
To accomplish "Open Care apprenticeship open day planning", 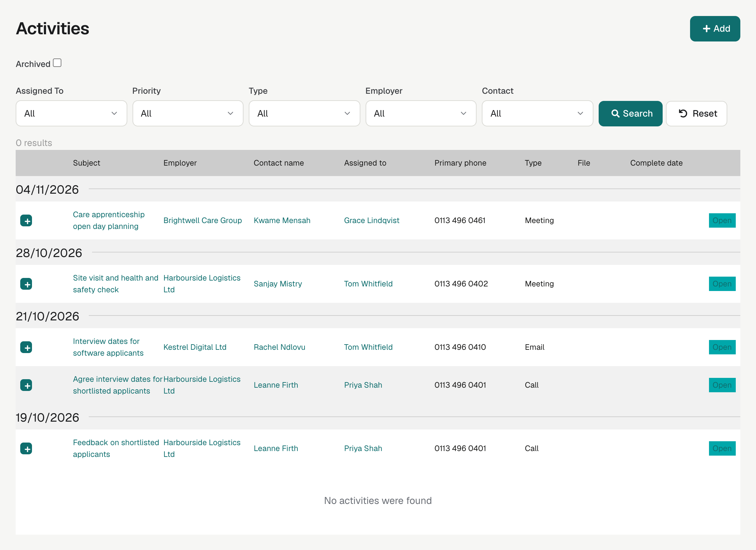I will [x=109, y=220].
